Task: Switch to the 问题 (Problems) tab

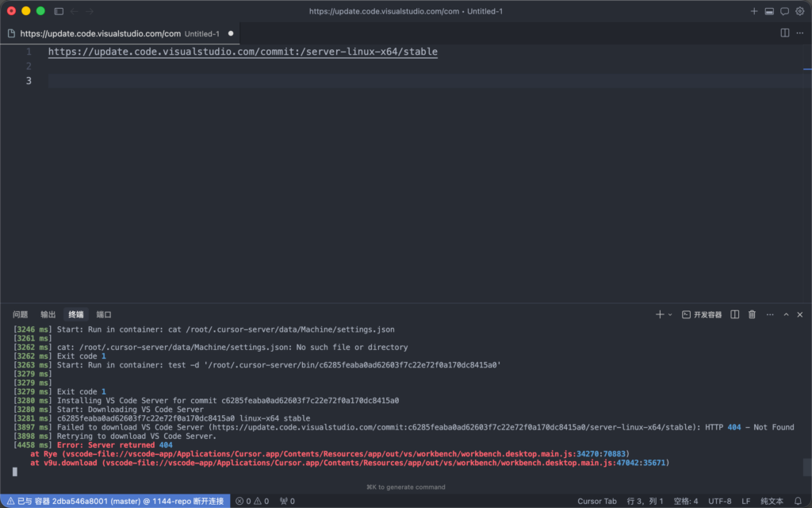Action: [x=20, y=314]
